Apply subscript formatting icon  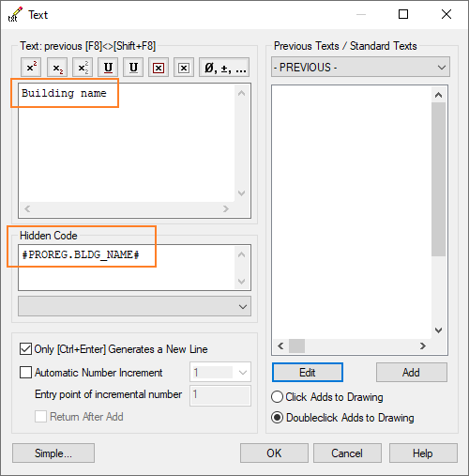[57, 68]
